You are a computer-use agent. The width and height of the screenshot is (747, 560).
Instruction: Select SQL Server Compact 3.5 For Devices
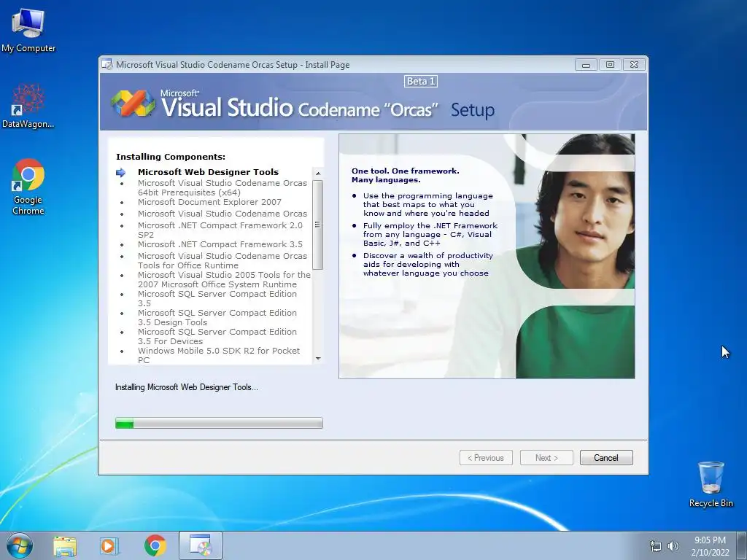(217, 337)
